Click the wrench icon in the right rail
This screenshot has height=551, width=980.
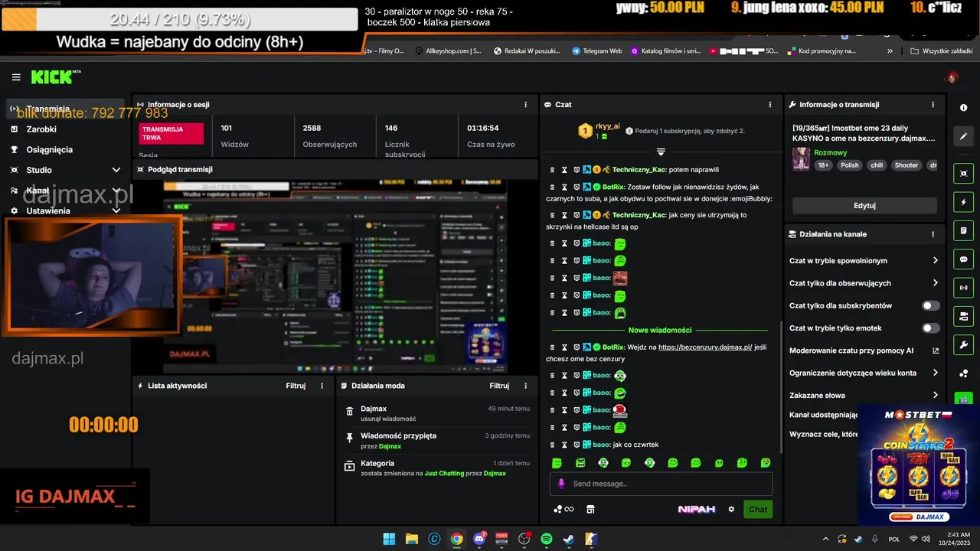point(964,344)
